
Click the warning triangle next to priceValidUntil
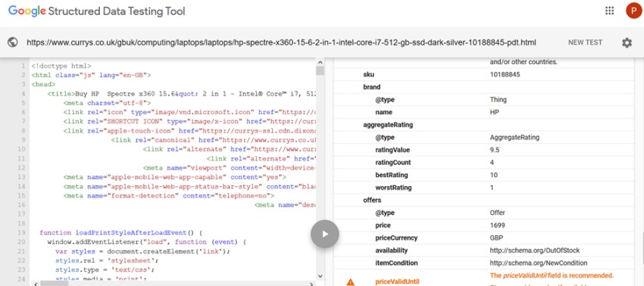point(350,282)
